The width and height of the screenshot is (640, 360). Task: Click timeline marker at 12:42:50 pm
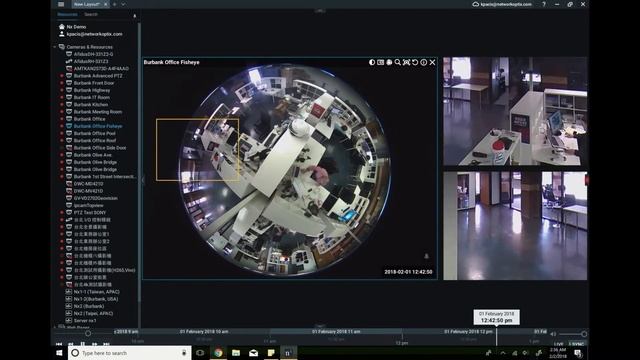[x=496, y=317]
